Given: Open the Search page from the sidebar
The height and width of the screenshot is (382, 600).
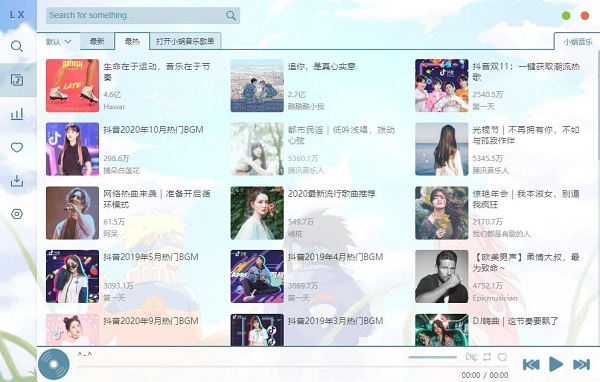Looking at the screenshot, I should (x=17, y=47).
